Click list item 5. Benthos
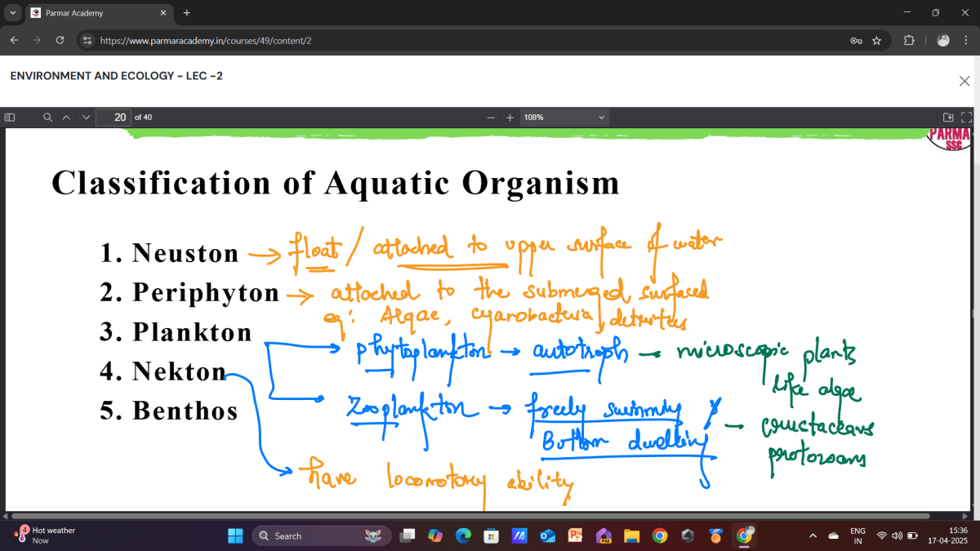Screen dimensions: 980x551 tap(169, 411)
